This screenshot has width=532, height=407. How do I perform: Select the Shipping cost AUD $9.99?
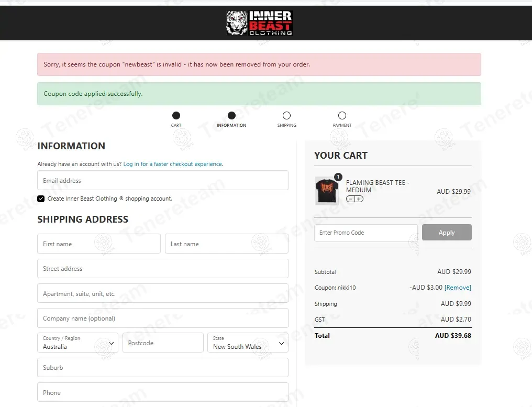[x=456, y=303]
